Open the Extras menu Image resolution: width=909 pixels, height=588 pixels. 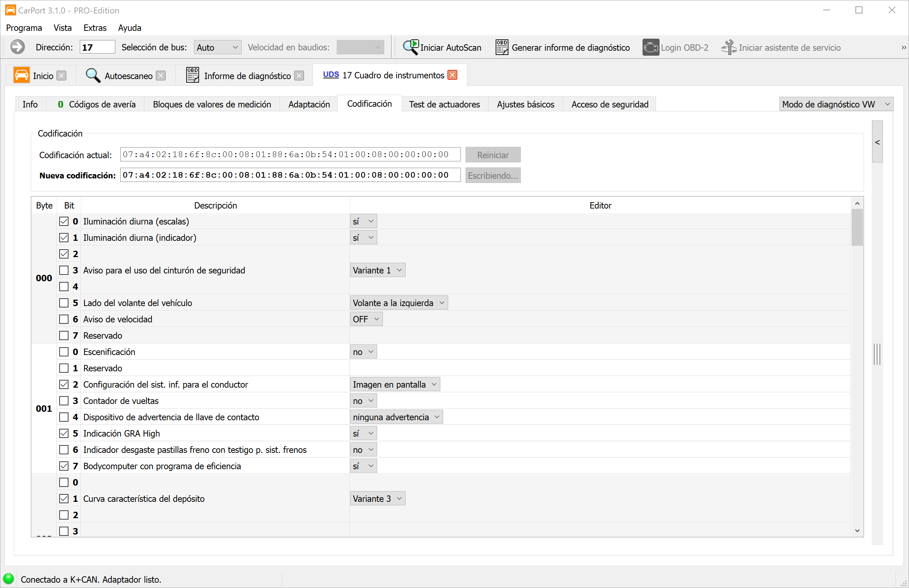tap(95, 28)
